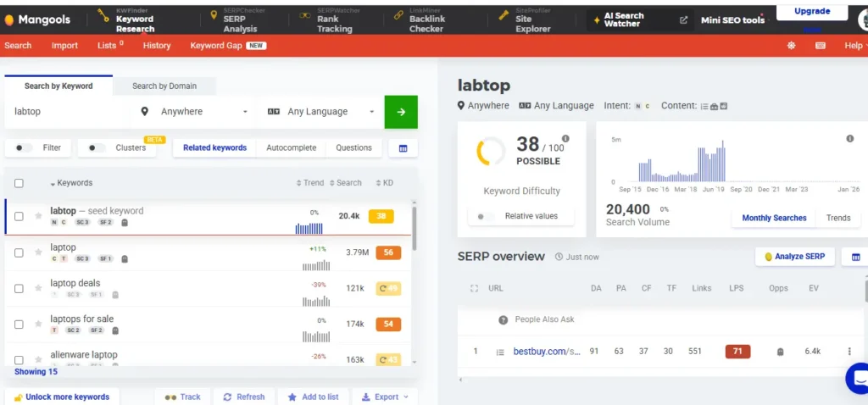Image resolution: width=868 pixels, height=405 pixels.
Task: Toggle the Relative values switch
Action: click(486, 216)
